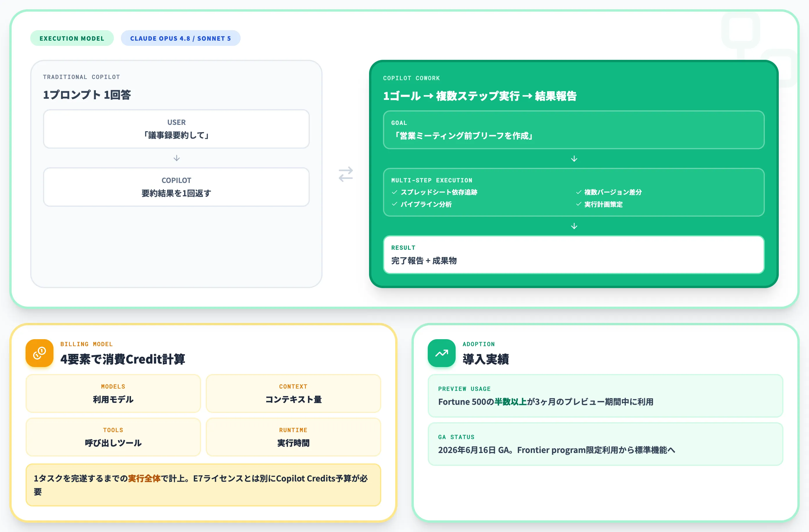The height and width of the screenshot is (532, 809).
Task: Click heading 1ゴール → 複数ステップ実行 → 結果報告
Action: point(480,96)
